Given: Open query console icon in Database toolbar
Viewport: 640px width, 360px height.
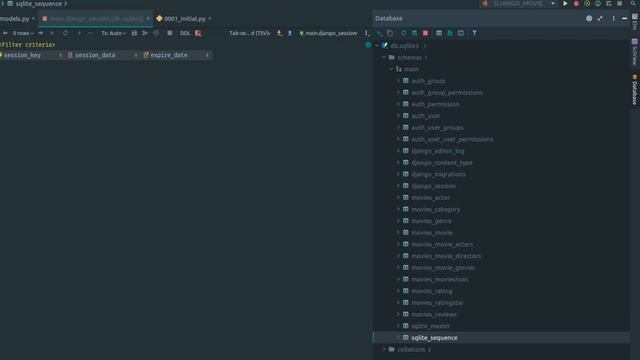Looking at the screenshot, I should (x=461, y=33).
